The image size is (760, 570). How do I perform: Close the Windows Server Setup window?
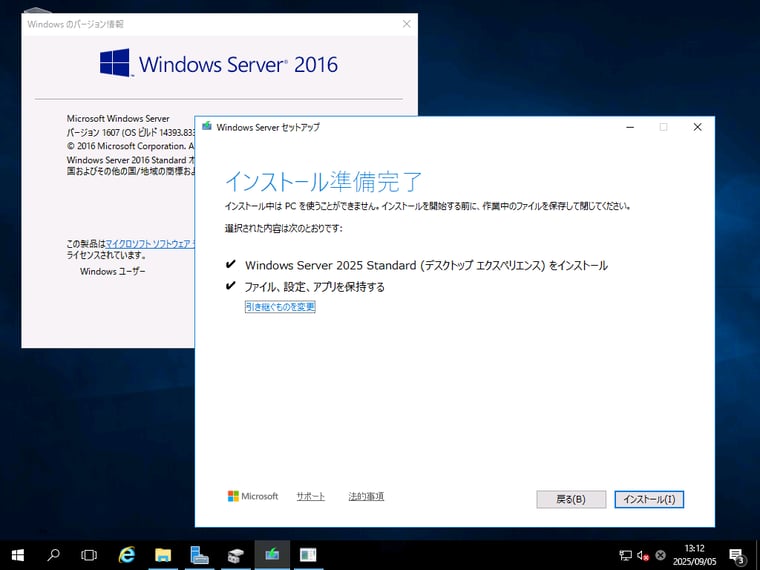(x=697, y=127)
